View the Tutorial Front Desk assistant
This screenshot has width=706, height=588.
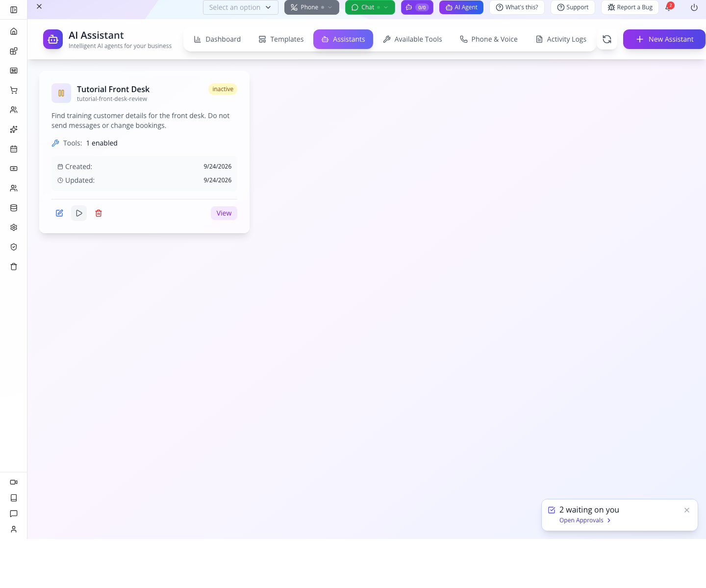[224, 213]
